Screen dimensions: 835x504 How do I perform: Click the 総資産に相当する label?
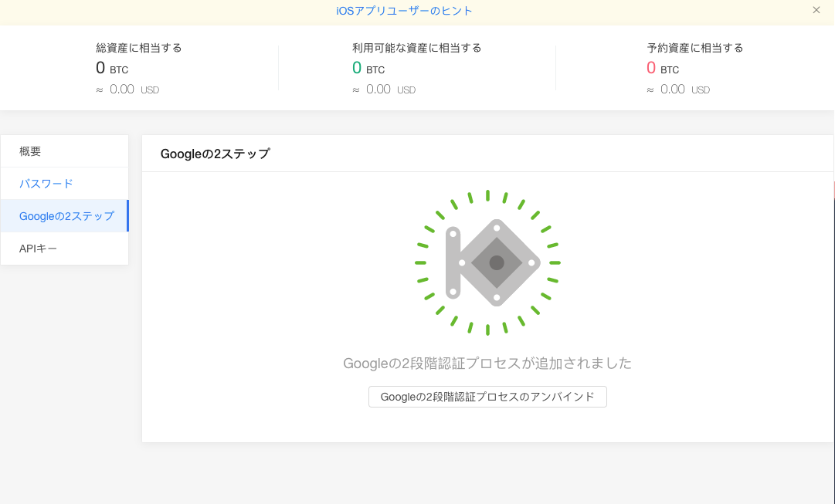point(139,48)
